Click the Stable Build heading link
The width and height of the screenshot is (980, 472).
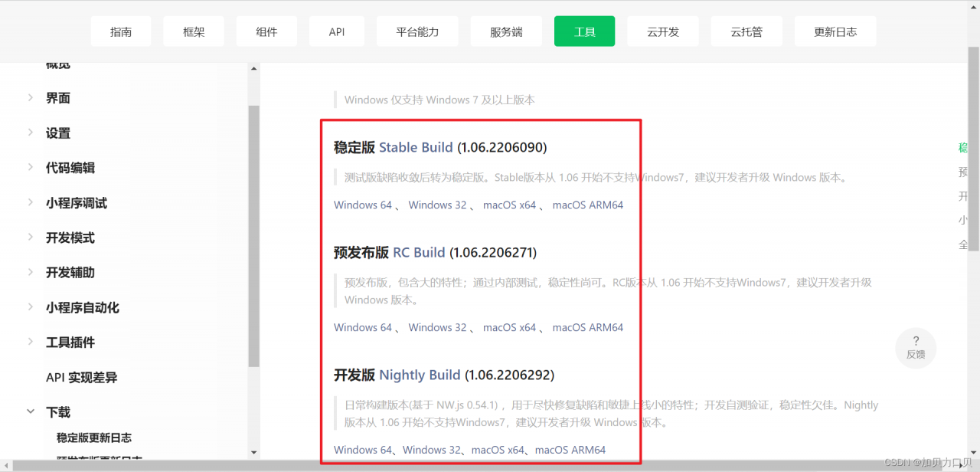[x=416, y=147]
